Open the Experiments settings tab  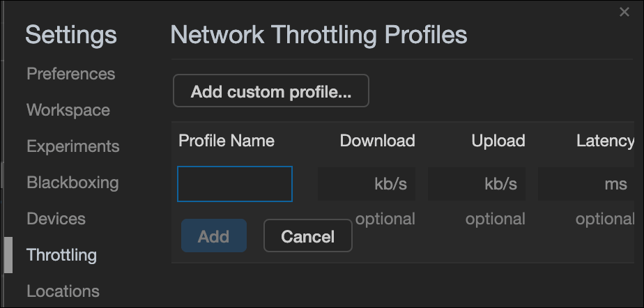(x=73, y=146)
